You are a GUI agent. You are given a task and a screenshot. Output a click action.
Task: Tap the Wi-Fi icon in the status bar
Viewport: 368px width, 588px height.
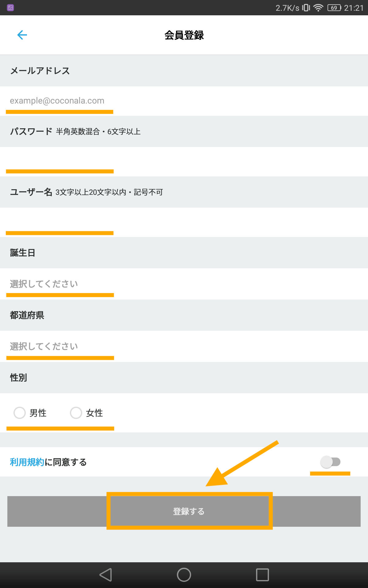pyautogui.click(x=319, y=8)
